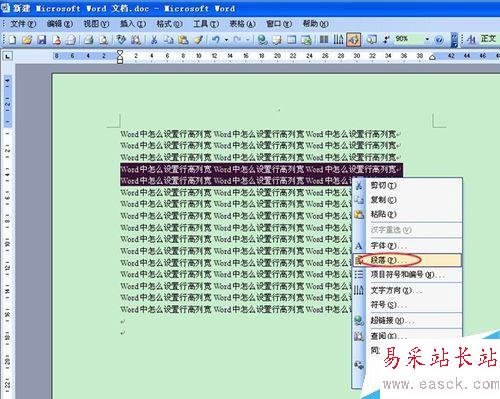Click the tab type selector on ruler

[7, 56]
